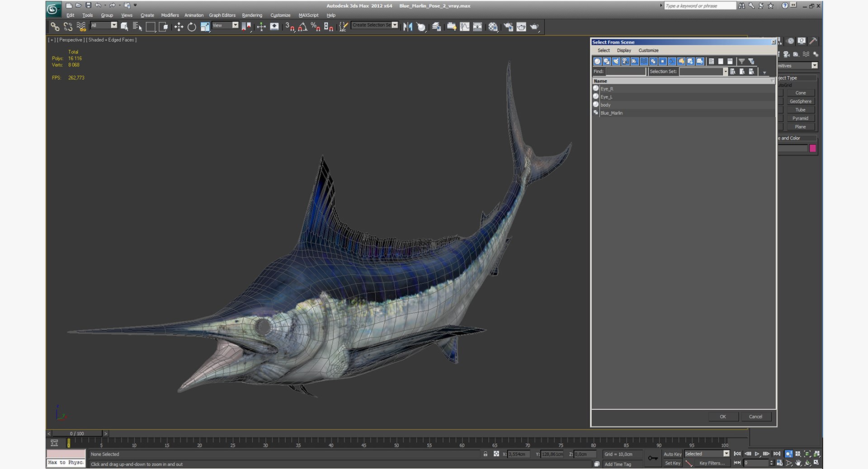
Task: Expand the dialog toolbar options arrow
Action: pyautogui.click(x=764, y=72)
